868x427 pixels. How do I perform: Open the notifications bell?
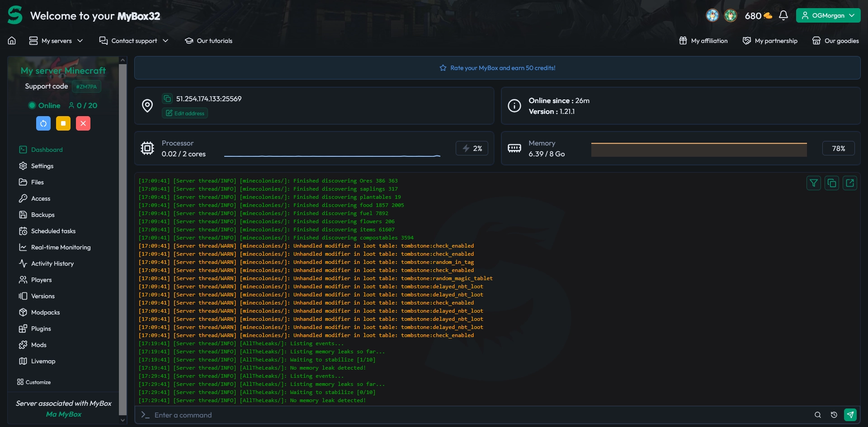tap(783, 15)
